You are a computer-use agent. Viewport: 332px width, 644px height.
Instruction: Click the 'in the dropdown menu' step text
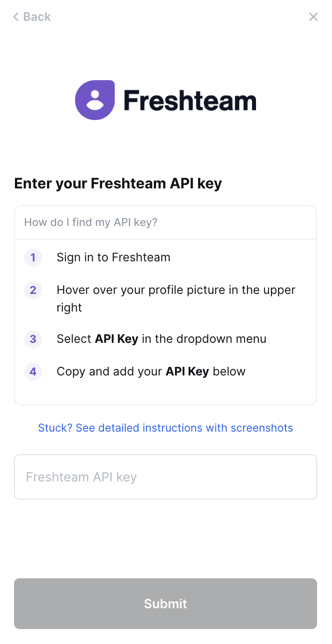click(x=204, y=339)
